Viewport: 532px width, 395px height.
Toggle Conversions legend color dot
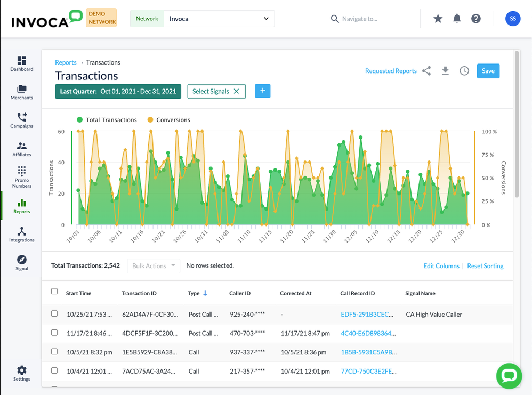coord(150,119)
